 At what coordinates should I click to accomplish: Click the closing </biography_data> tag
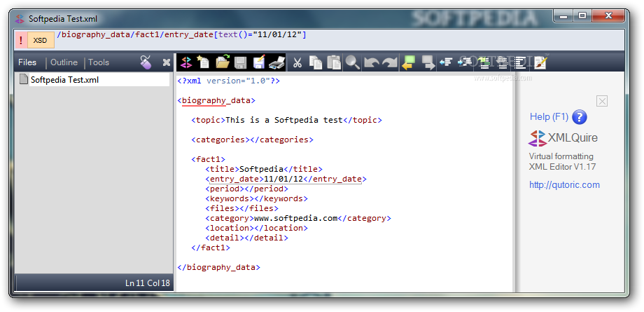click(218, 267)
